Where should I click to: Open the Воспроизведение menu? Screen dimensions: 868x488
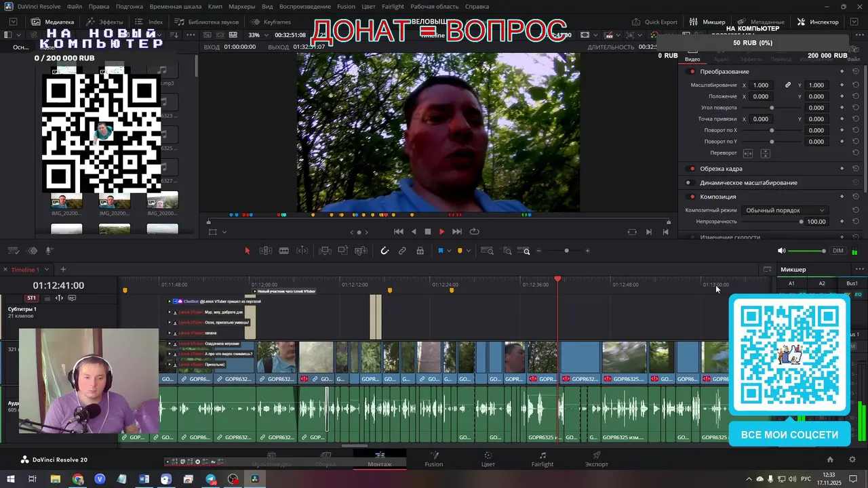pos(305,6)
